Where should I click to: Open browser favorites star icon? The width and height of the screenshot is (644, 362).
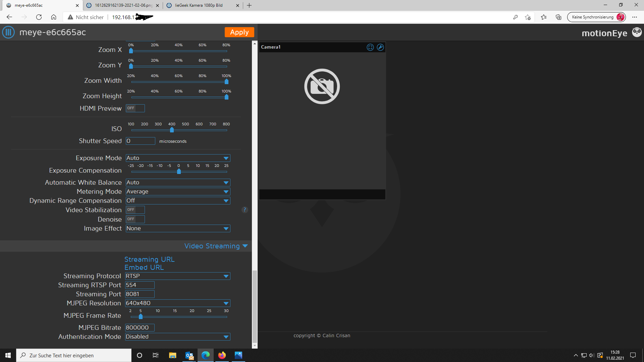pos(543,17)
